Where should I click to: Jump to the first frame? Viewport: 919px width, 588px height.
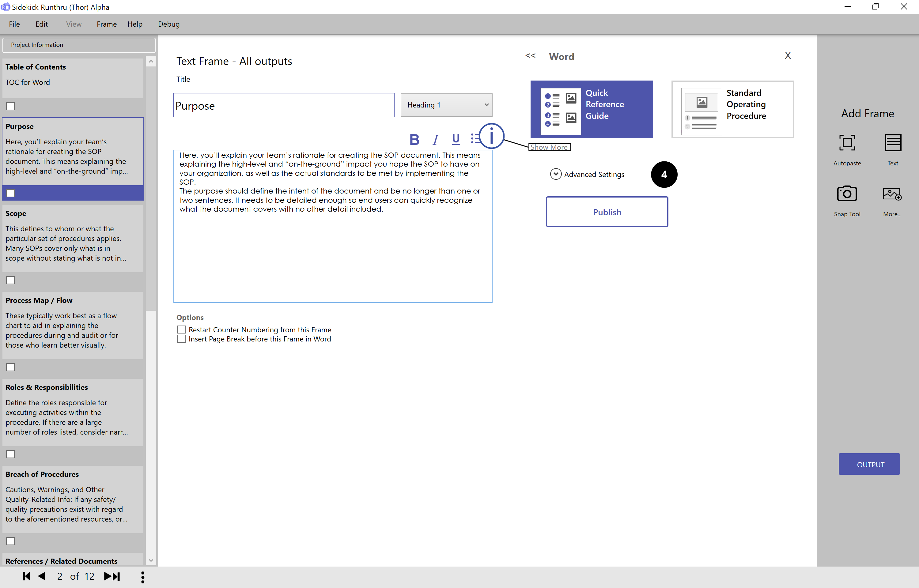(26, 576)
